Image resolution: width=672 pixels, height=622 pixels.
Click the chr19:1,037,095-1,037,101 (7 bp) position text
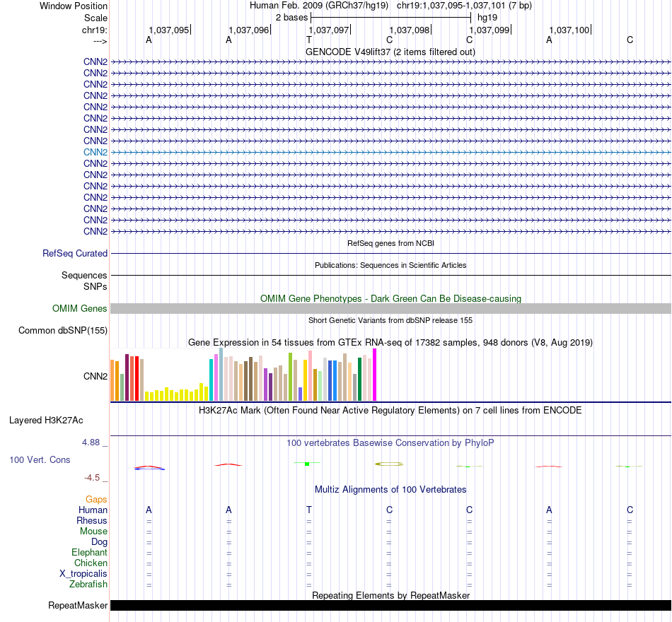[x=464, y=6]
